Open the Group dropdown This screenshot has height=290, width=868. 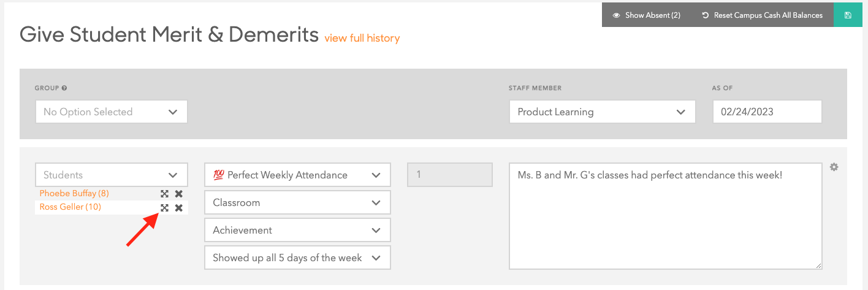tap(111, 112)
